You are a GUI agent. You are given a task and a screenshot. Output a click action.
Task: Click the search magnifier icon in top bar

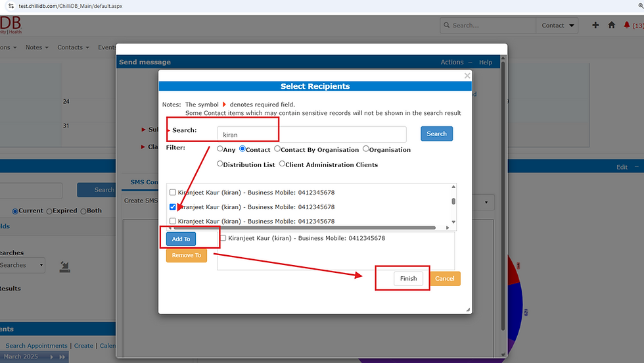446,25
